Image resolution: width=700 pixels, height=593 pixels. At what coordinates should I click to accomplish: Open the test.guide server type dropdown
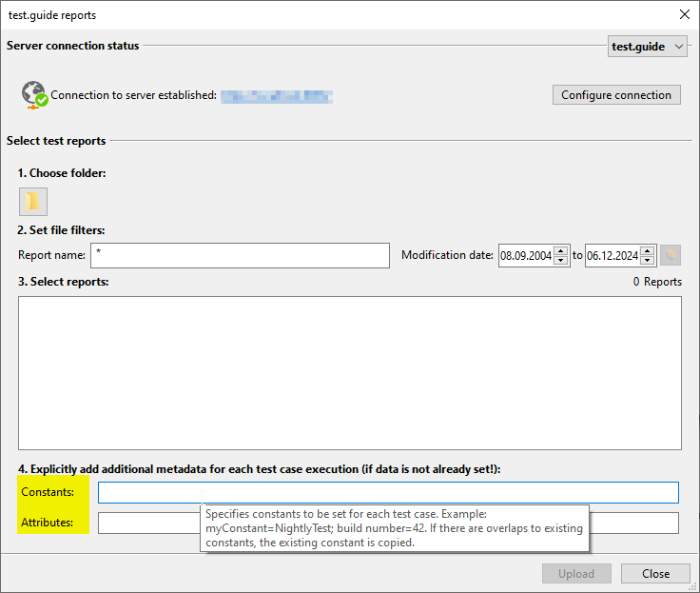click(x=647, y=47)
